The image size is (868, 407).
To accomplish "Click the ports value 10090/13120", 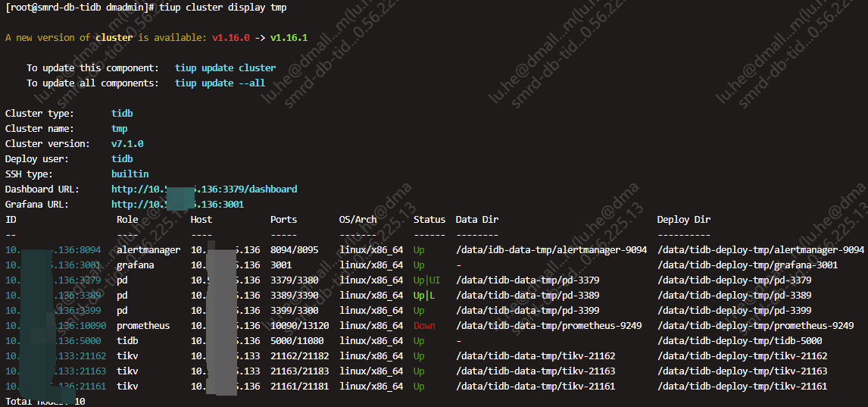I will [x=299, y=326].
